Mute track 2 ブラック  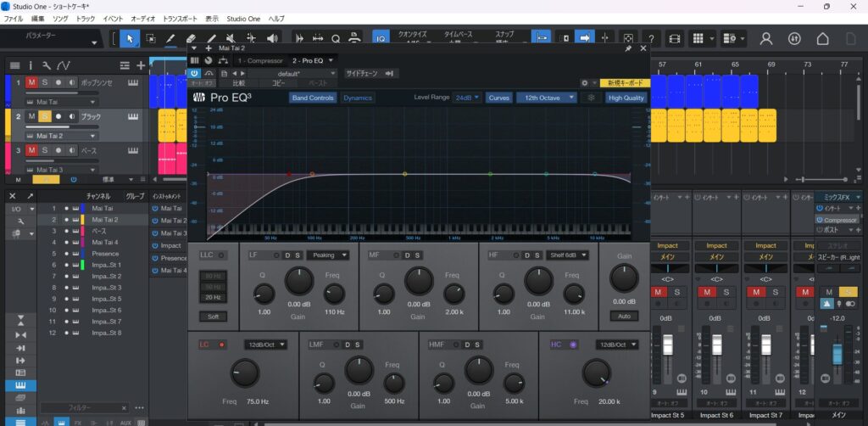coord(31,116)
